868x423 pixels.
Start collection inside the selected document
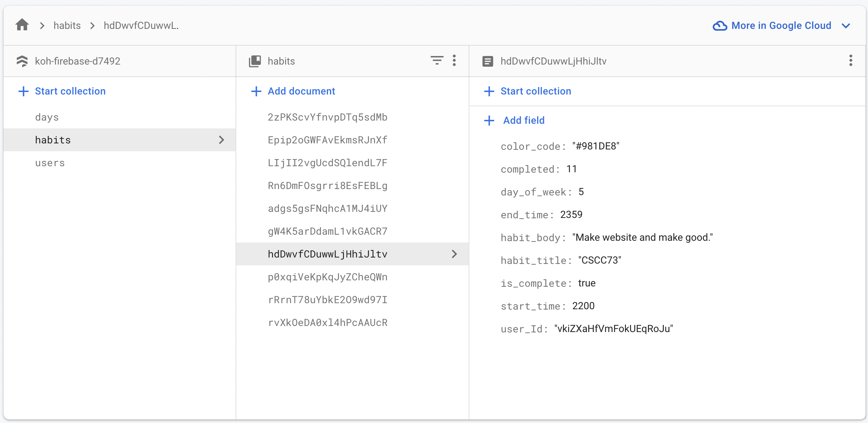coord(528,91)
